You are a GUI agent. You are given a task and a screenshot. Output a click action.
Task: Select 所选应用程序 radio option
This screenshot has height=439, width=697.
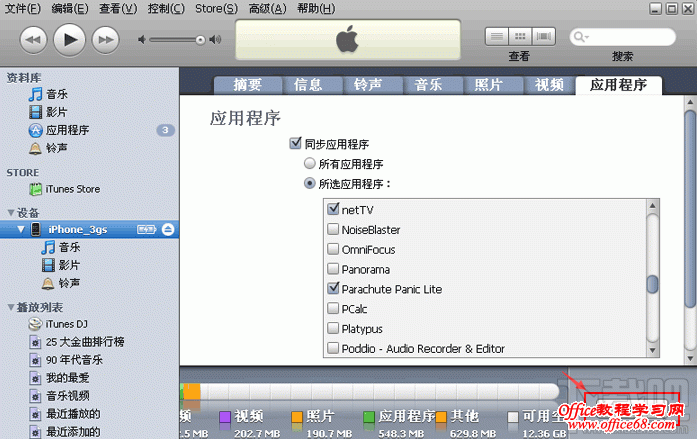coord(309,183)
